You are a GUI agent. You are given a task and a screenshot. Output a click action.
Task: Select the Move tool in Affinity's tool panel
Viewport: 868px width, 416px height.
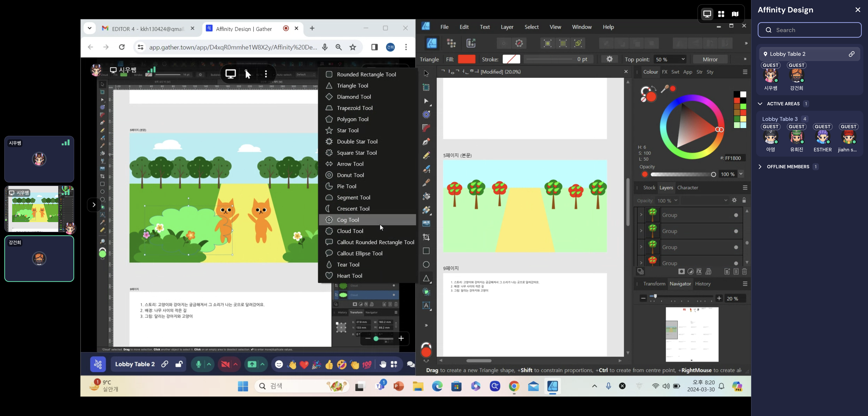(x=426, y=73)
